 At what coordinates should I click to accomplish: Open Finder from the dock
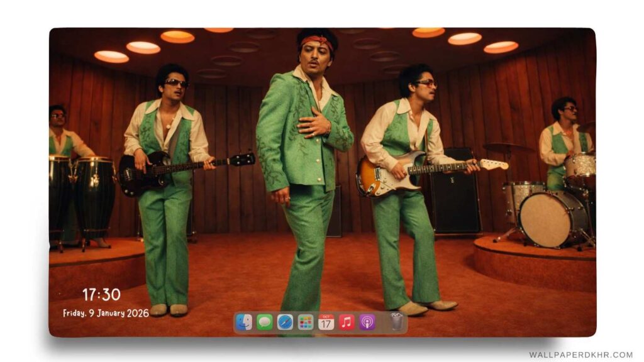click(x=244, y=322)
